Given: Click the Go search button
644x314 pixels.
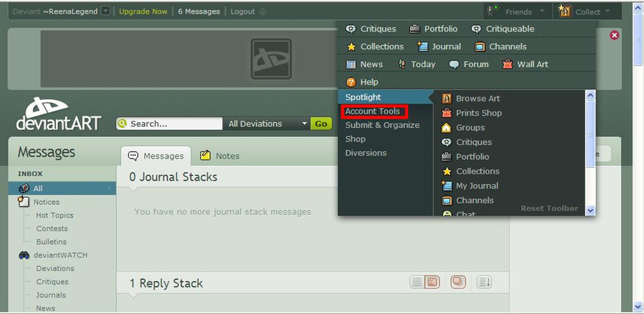Looking at the screenshot, I should (x=321, y=124).
